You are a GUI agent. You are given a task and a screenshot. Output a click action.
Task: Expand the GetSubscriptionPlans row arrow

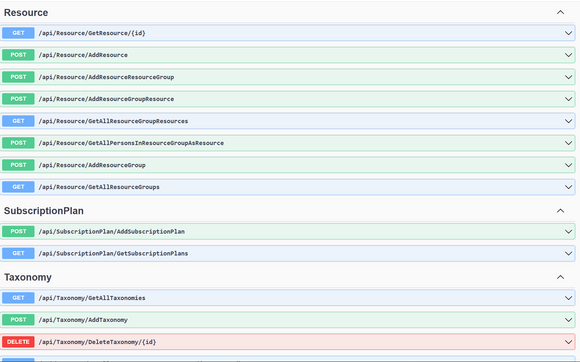(568, 254)
